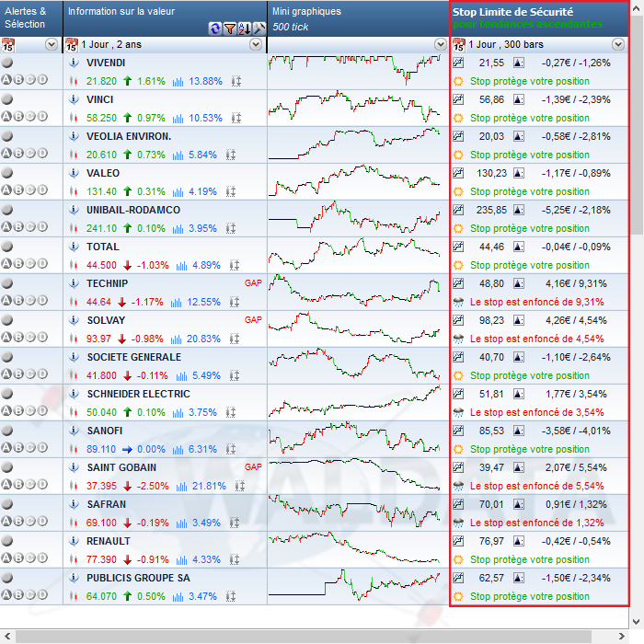Click the volume bars icon in TECHNIP row
The height and width of the screenshot is (644, 644).
coord(177,303)
